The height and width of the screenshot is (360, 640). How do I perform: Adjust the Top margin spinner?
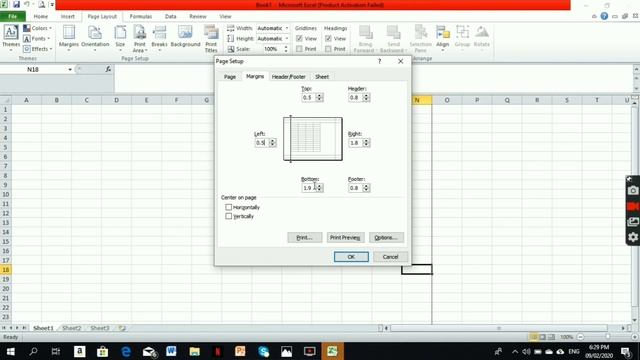pos(320,98)
